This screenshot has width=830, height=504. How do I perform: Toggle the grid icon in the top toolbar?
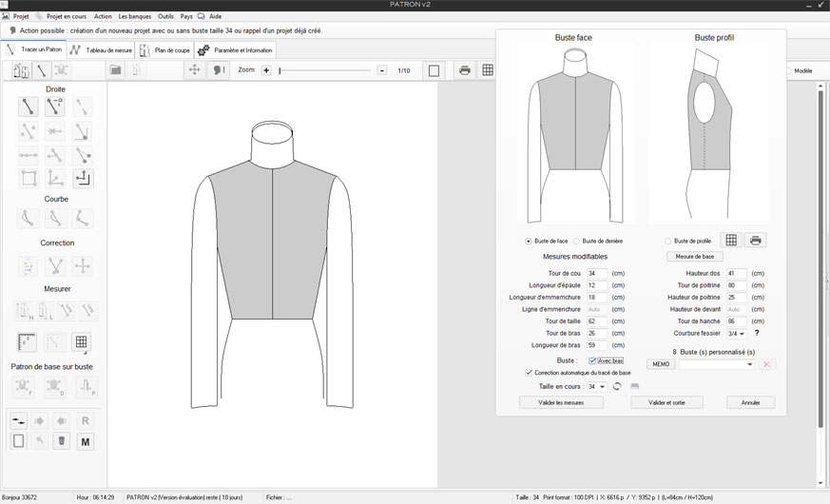tap(488, 70)
